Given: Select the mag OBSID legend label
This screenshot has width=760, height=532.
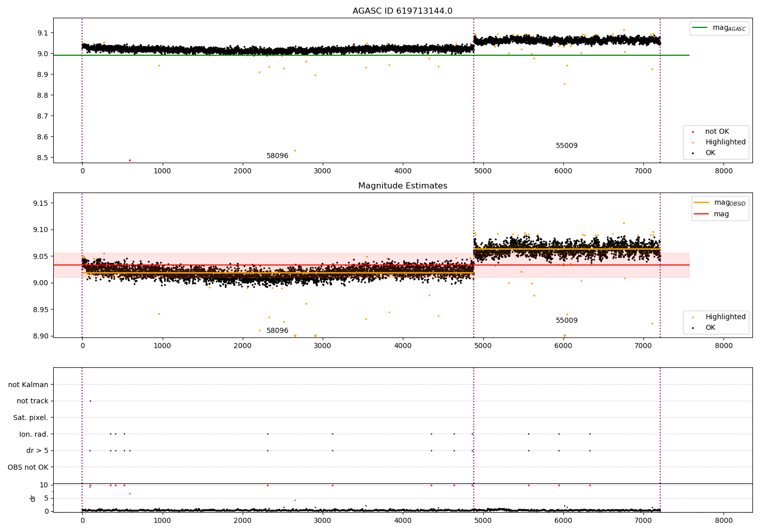Looking at the screenshot, I should click(x=730, y=203).
